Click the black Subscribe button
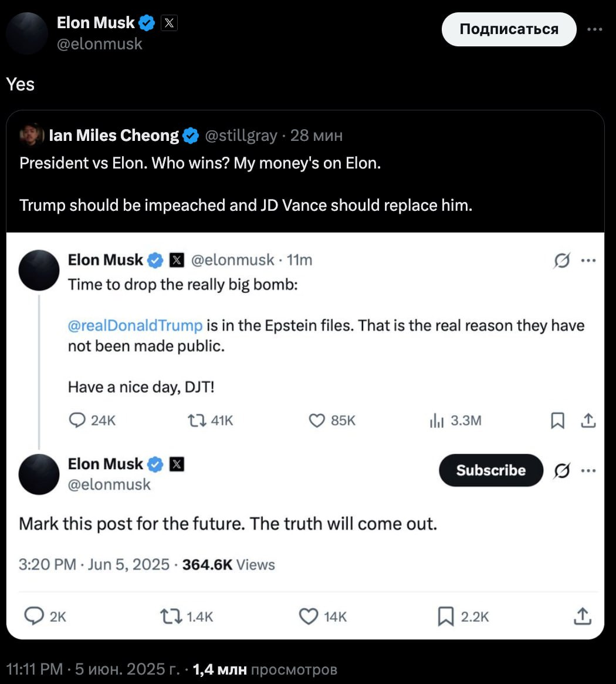Image resolution: width=616 pixels, height=684 pixels. click(x=491, y=470)
